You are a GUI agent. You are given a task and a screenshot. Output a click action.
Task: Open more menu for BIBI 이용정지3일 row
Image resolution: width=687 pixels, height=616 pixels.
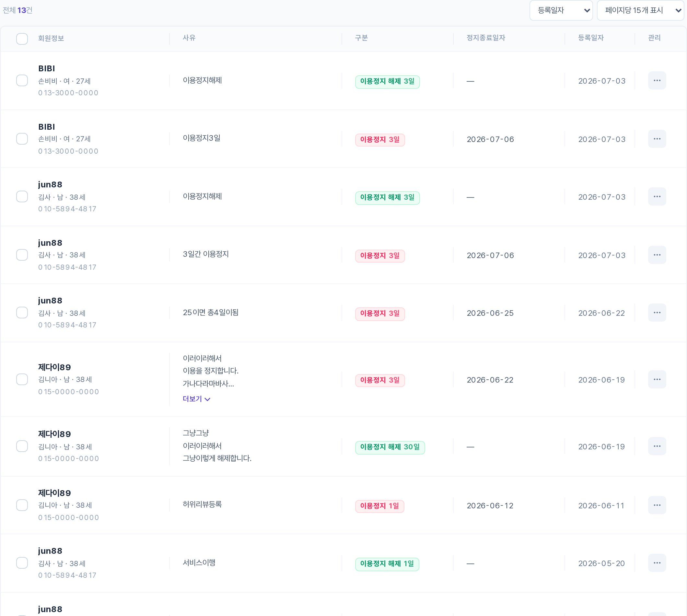[x=657, y=139]
